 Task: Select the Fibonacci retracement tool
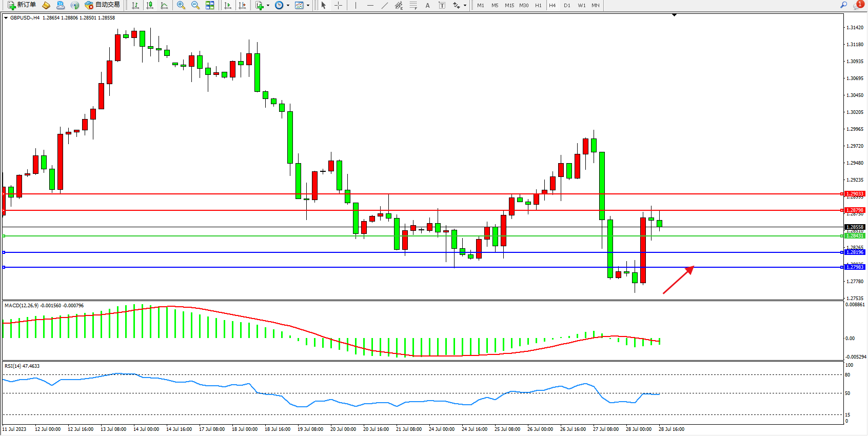[413, 5]
